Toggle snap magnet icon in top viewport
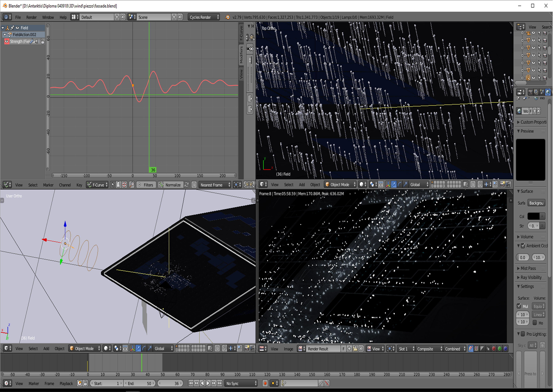Viewport: 555px width, 392px height. (480, 185)
